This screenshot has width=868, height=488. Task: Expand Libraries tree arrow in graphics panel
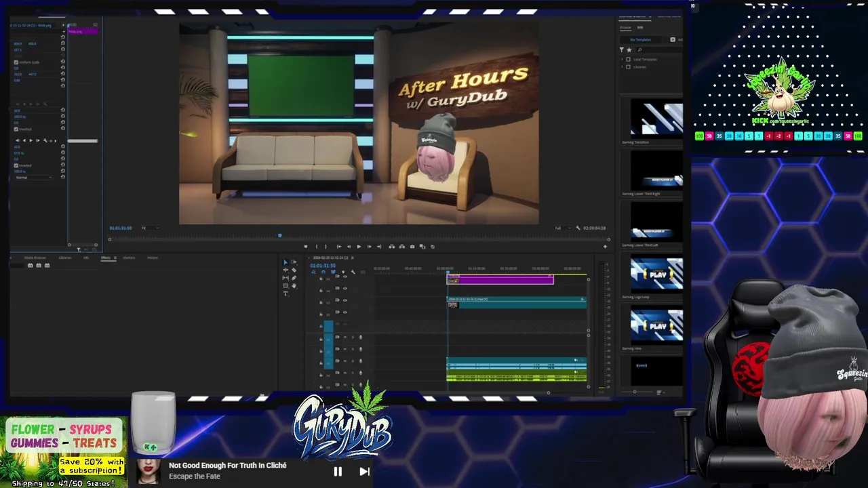pyautogui.click(x=623, y=67)
